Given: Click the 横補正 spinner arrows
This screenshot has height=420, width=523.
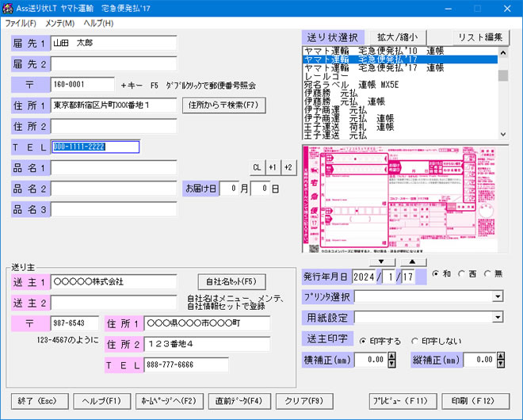Looking at the screenshot, I should click(391, 360).
